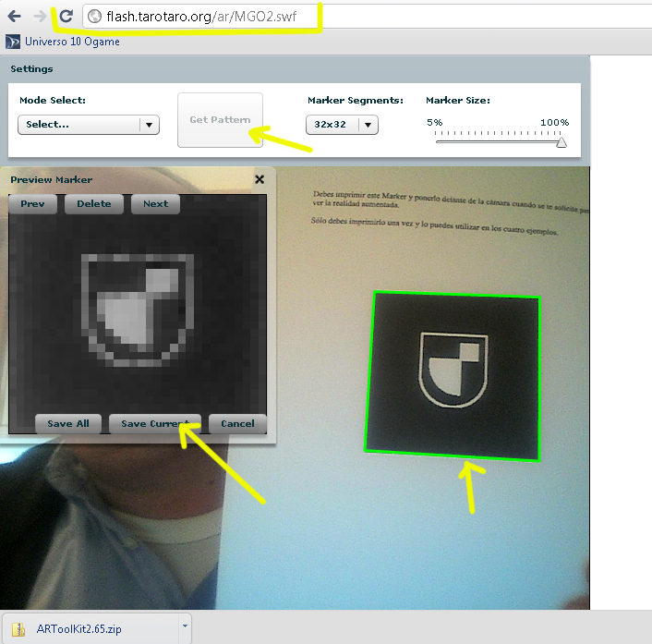Click the globe site info icon

[x=95, y=17]
